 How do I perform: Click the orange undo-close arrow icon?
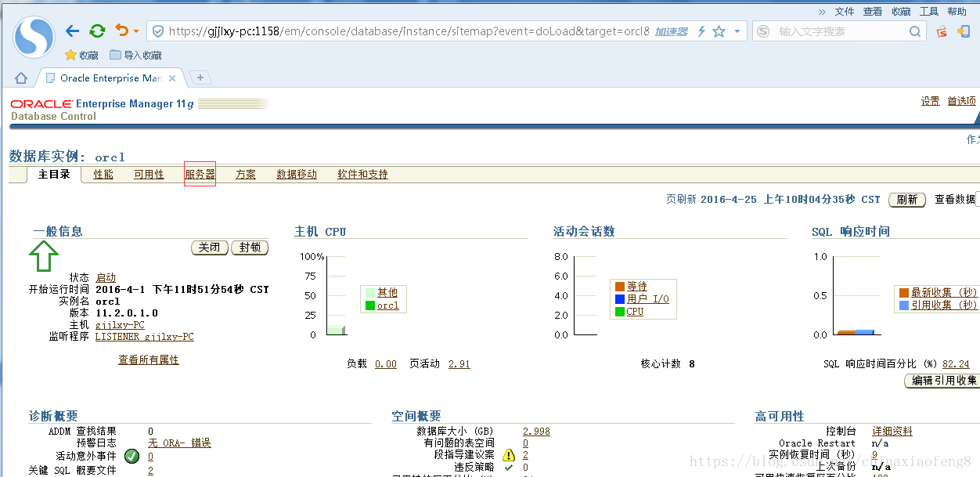pos(121,31)
